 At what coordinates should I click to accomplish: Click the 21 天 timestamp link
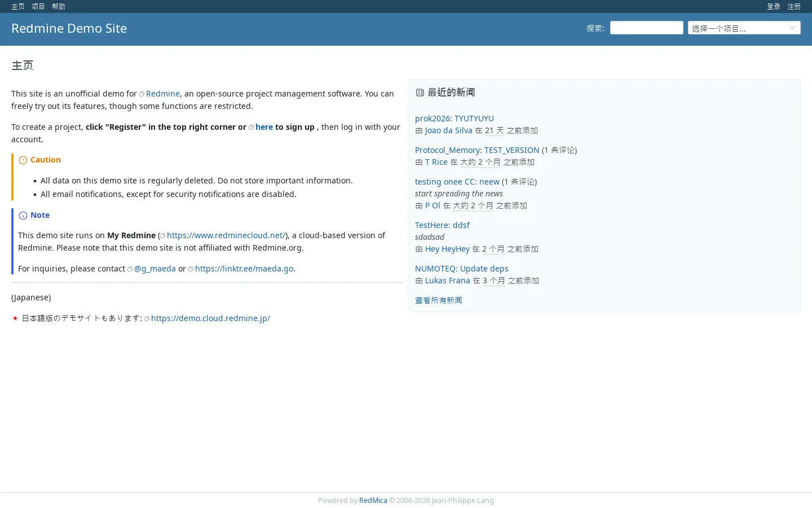(495, 130)
